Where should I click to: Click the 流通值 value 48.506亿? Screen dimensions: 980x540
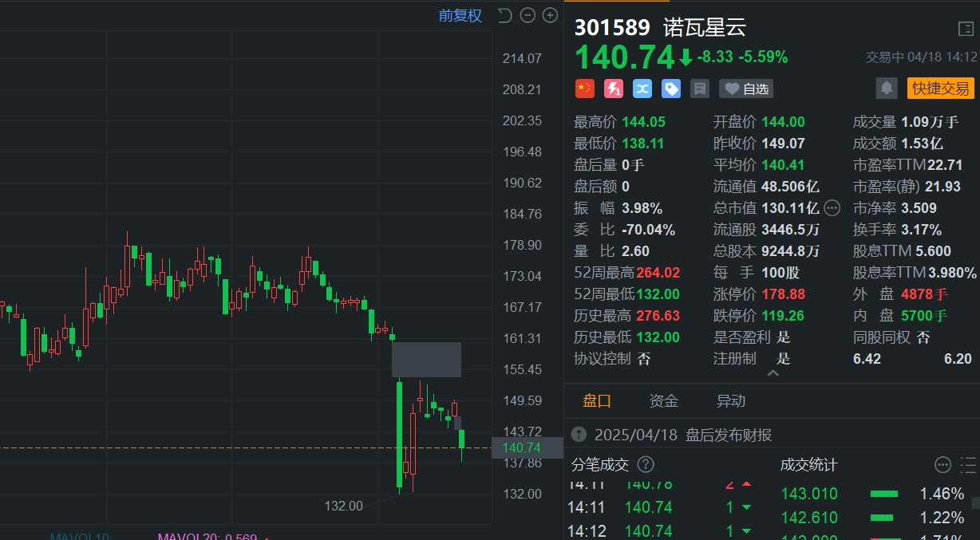click(790, 186)
